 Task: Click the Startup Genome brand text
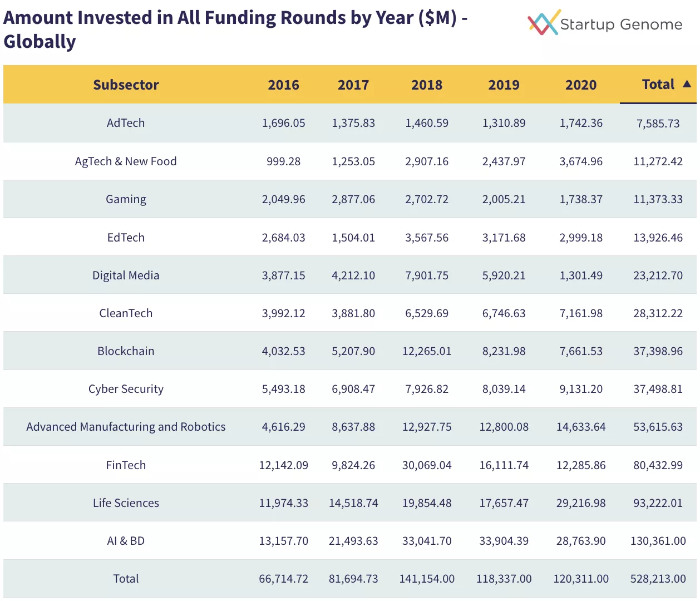pos(621,24)
